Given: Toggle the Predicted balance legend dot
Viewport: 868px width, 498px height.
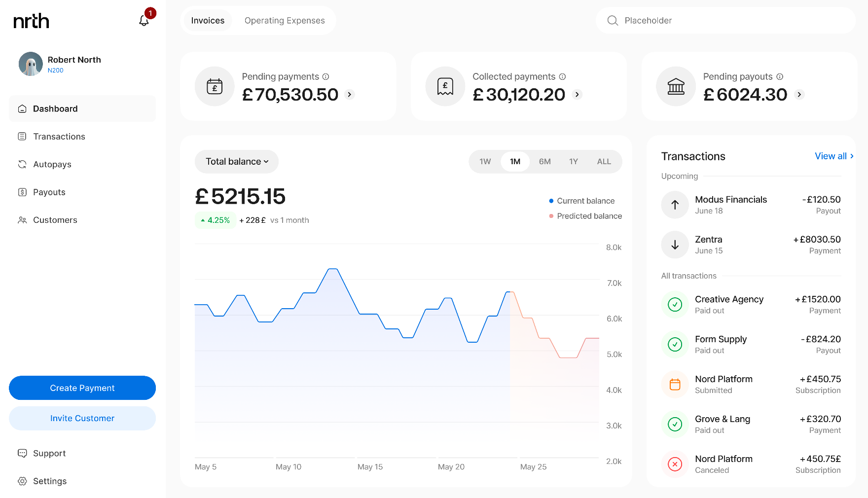Looking at the screenshot, I should coord(551,216).
